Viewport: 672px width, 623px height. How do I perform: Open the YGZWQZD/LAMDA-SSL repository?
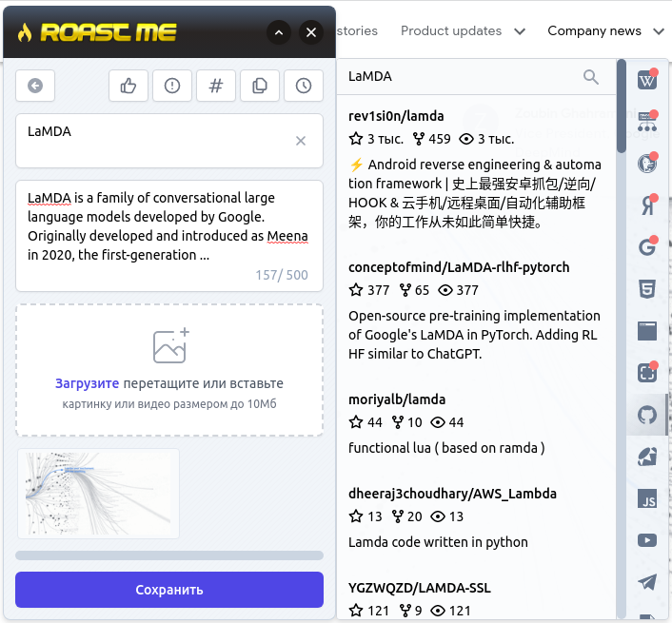pyautogui.click(x=420, y=588)
